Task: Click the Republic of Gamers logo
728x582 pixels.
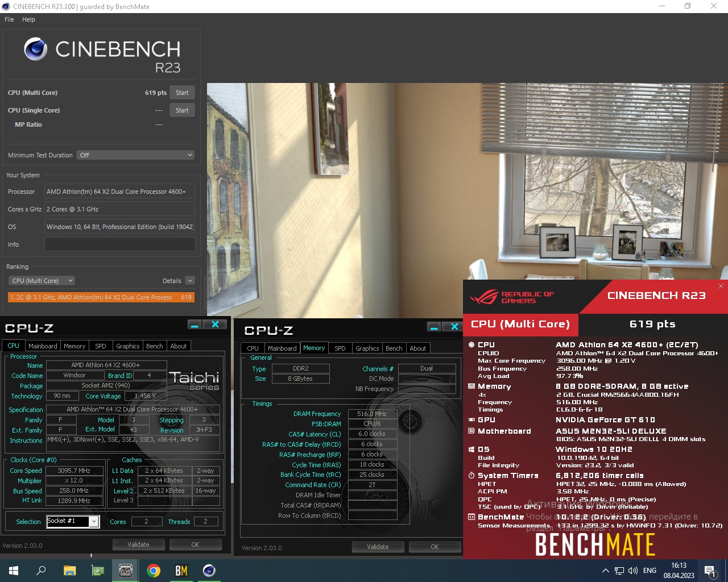Action: 512,297
